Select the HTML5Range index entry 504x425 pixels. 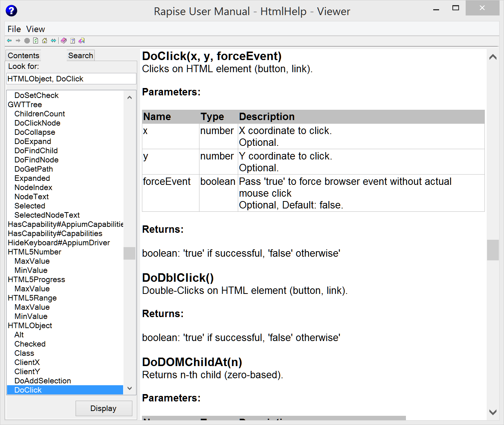pos(32,298)
